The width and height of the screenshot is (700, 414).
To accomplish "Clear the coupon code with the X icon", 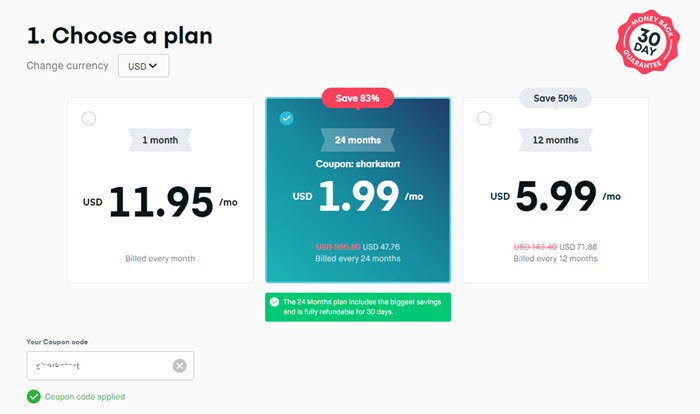I will (179, 366).
